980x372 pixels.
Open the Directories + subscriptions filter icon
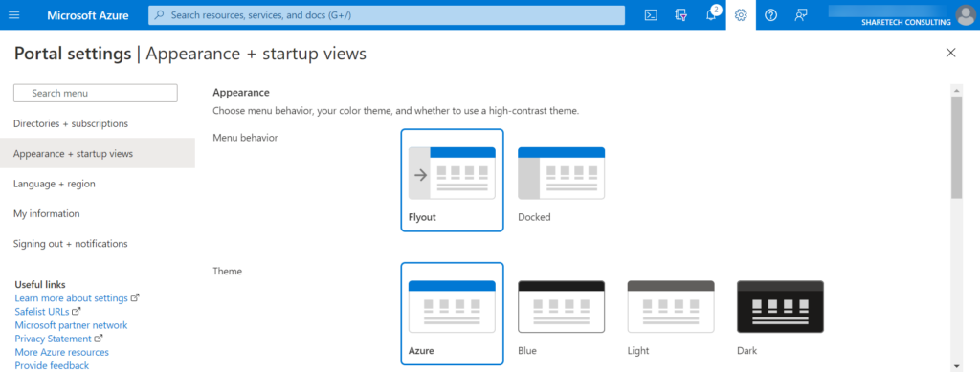pos(681,15)
